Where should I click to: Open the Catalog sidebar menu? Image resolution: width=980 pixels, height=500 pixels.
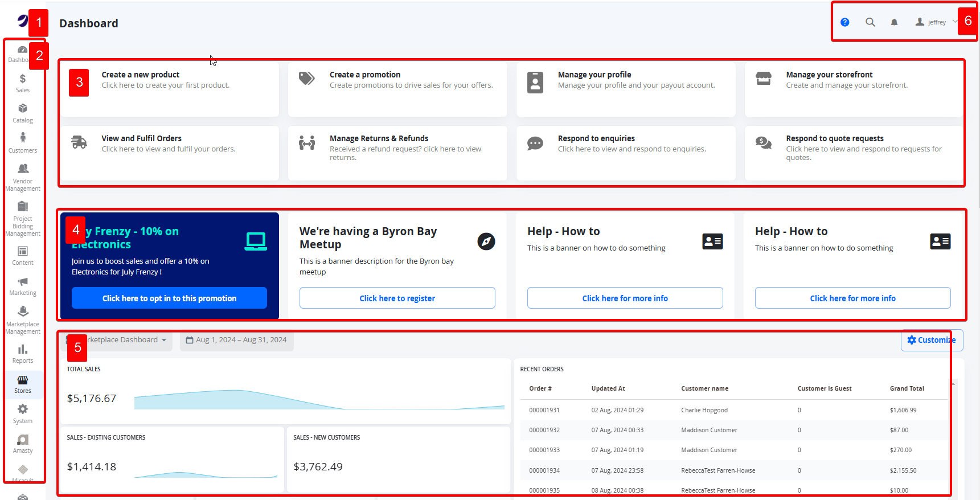(x=23, y=113)
